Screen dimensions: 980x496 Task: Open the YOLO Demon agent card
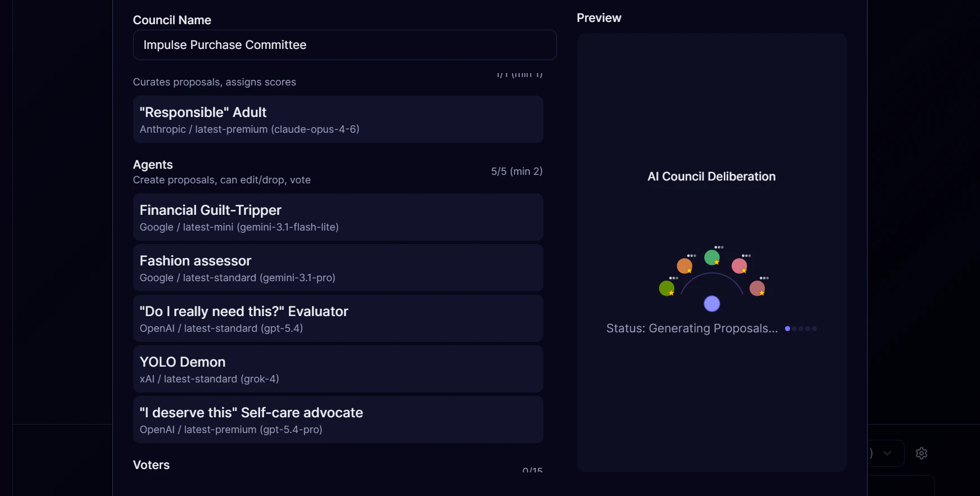[x=338, y=369]
